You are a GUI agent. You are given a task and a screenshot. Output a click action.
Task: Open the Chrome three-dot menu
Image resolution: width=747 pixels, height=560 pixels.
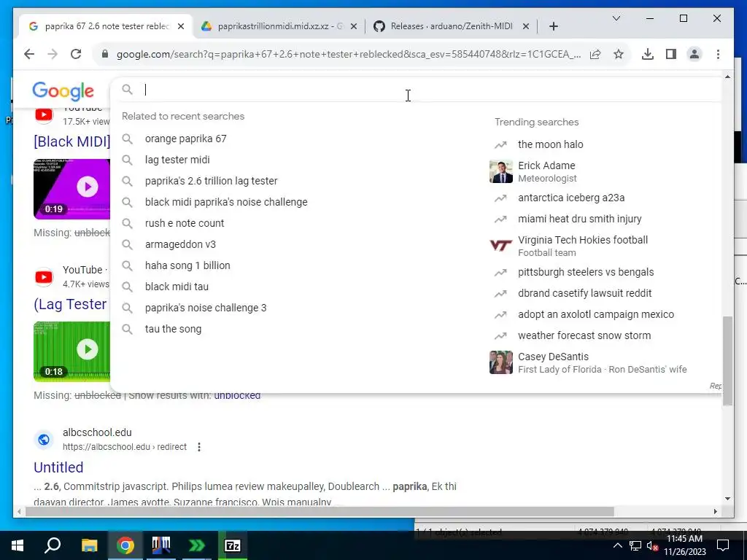[x=718, y=54]
